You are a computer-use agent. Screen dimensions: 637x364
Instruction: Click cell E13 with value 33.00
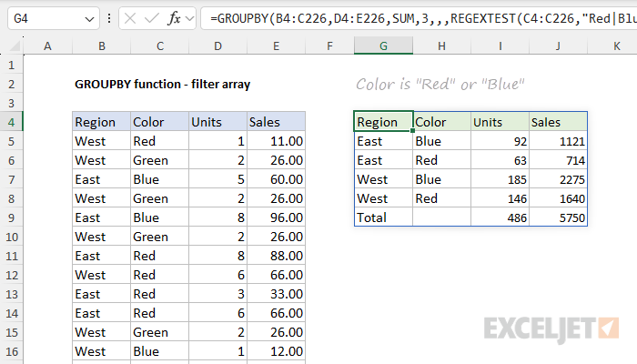[x=277, y=294]
